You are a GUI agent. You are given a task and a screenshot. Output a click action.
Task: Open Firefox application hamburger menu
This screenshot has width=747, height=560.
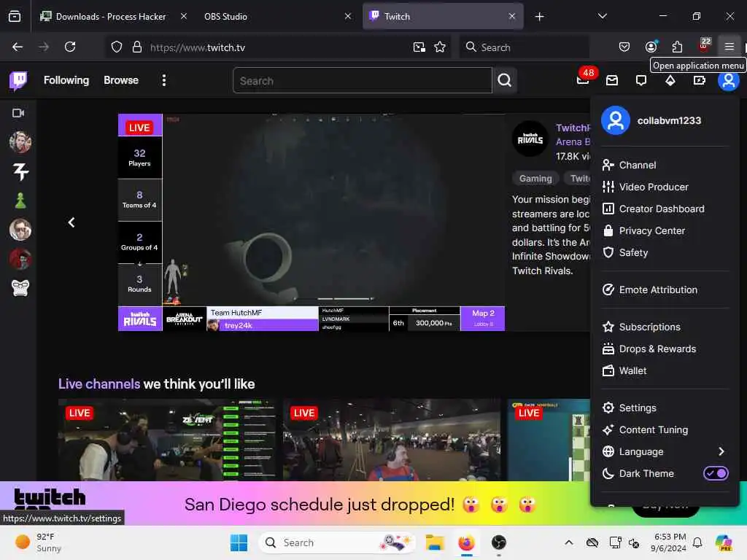coord(729,47)
